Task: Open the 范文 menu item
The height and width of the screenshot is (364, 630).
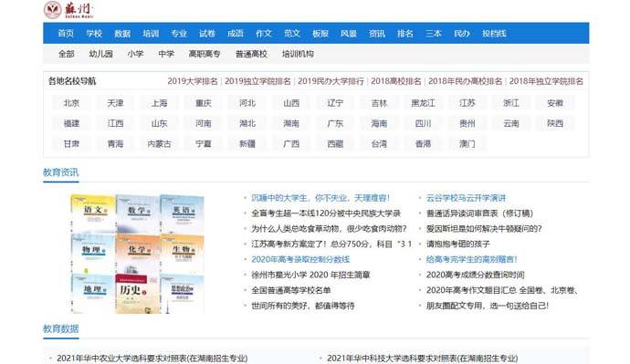Action: click(x=292, y=34)
